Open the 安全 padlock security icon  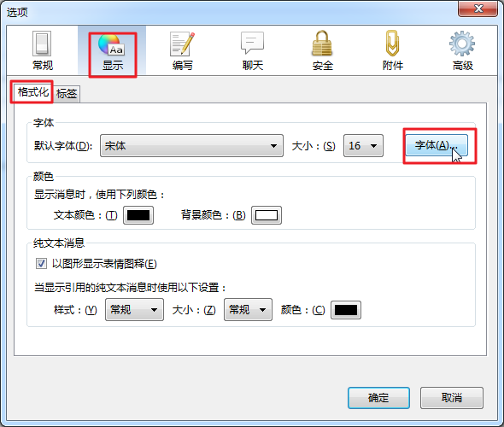(322, 50)
